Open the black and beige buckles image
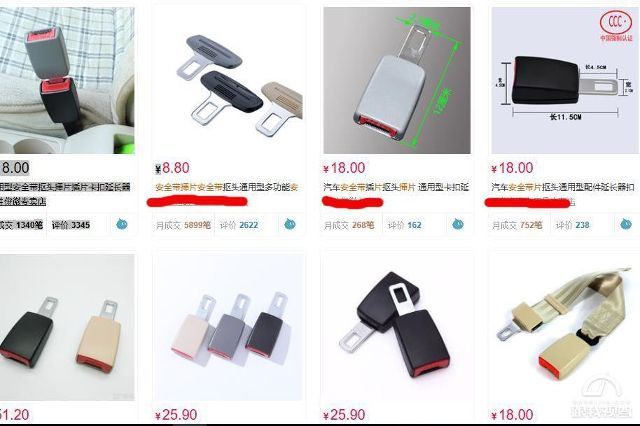This screenshot has height=426, width=640. pos(67,328)
